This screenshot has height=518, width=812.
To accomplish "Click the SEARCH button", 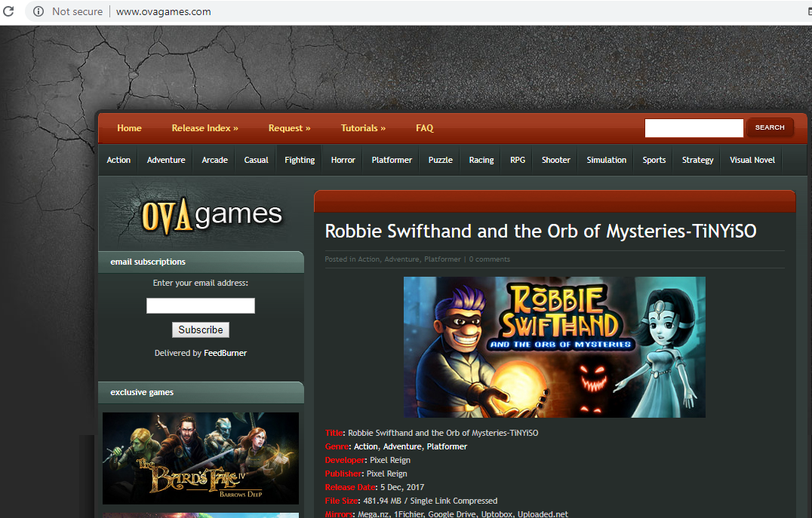I will point(770,127).
